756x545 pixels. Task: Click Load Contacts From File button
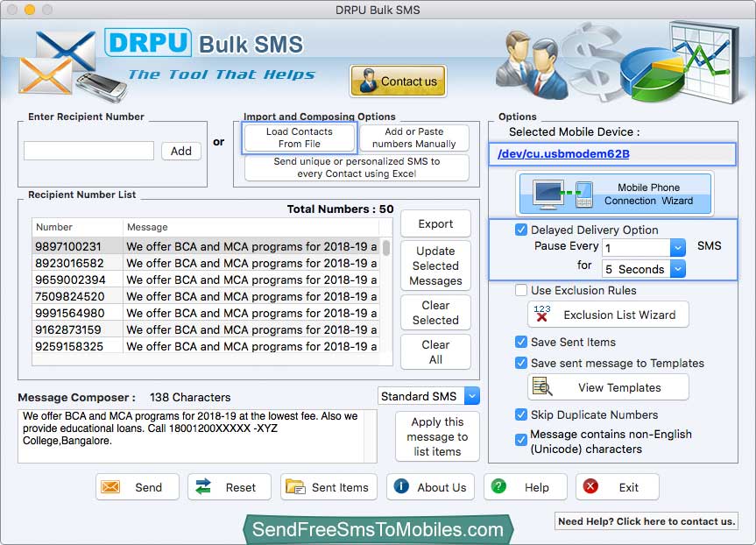click(300, 138)
